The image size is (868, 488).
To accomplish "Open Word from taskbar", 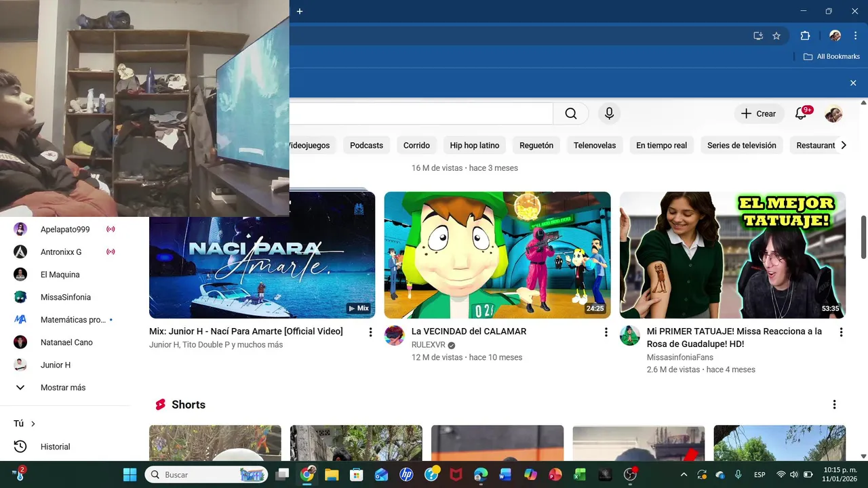I will coord(505,474).
